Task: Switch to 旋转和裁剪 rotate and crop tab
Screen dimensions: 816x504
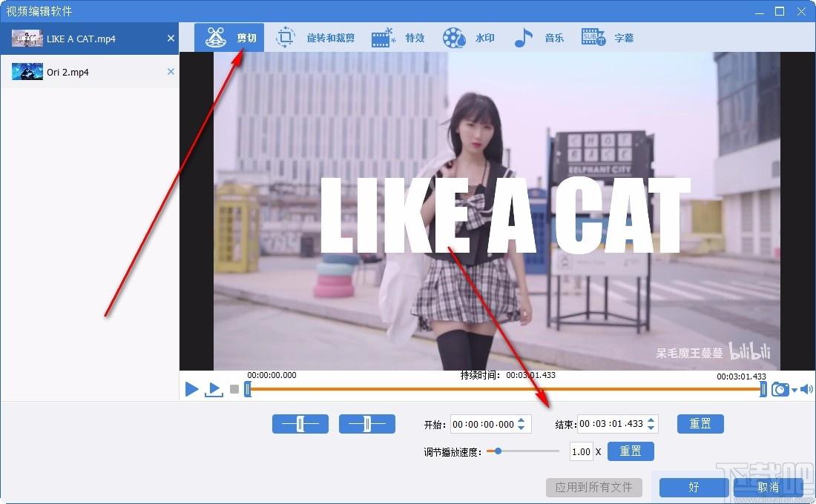Action: [x=315, y=38]
